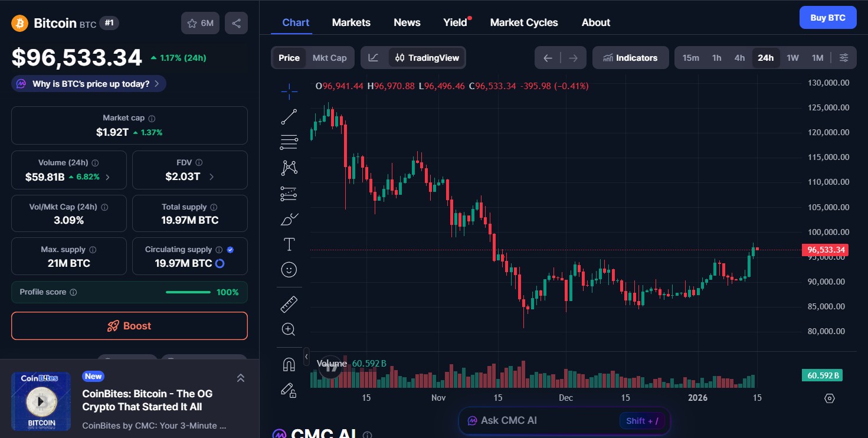The height and width of the screenshot is (438, 868).
Task: Toggle Mkt Cap view instead of Price
Action: [329, 57]
